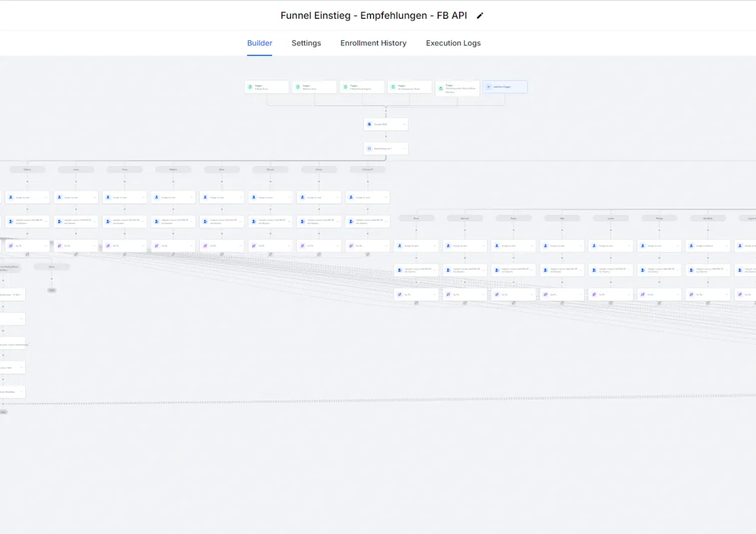Click Go To icon under Philipp branch
The height and width of the screenshot is (534, 756).
(x=643, y=294)
